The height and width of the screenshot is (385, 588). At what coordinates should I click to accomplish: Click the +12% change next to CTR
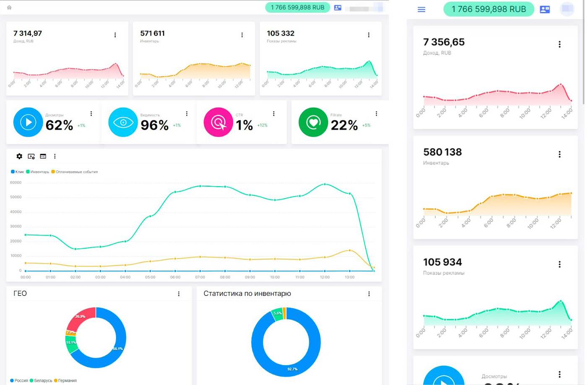click(262, 125)
